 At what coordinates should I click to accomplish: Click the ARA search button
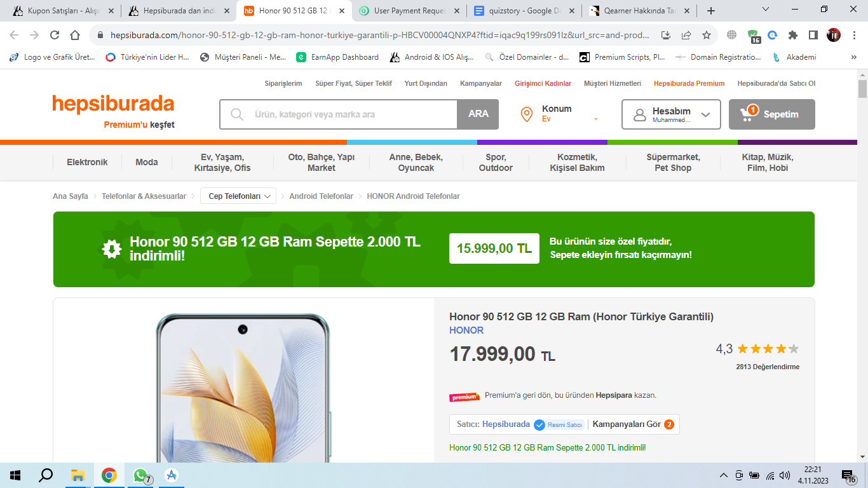pyautogui.click(x=478, y=114)
